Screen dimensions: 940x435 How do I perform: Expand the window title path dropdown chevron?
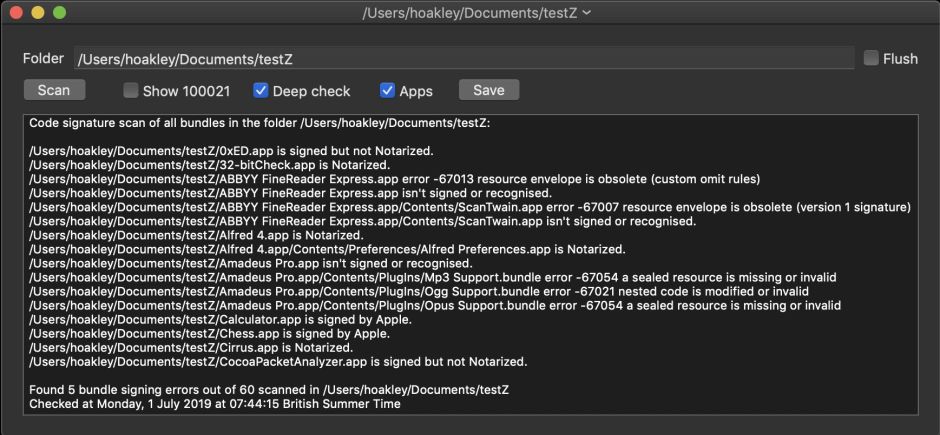[x=586, y=13]
